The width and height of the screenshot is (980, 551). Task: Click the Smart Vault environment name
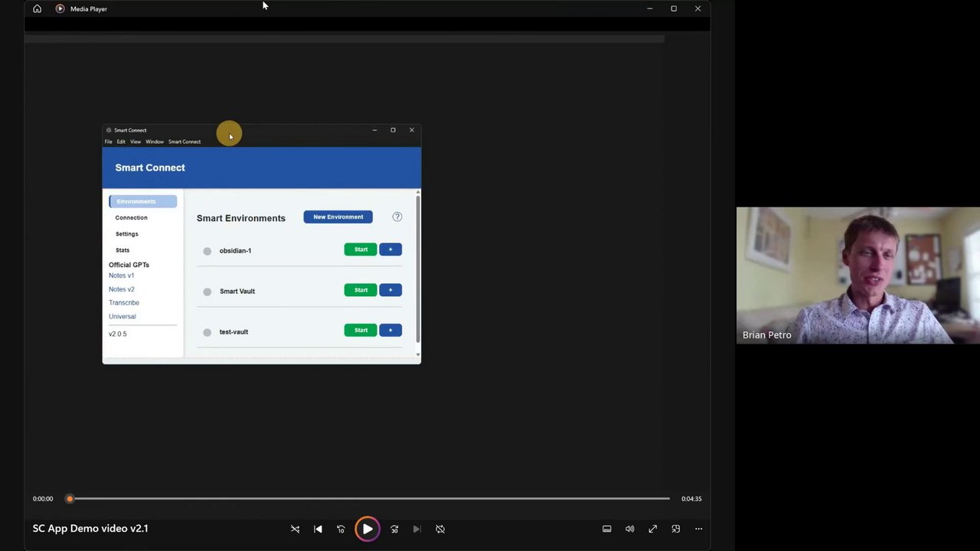coord(237,292)
